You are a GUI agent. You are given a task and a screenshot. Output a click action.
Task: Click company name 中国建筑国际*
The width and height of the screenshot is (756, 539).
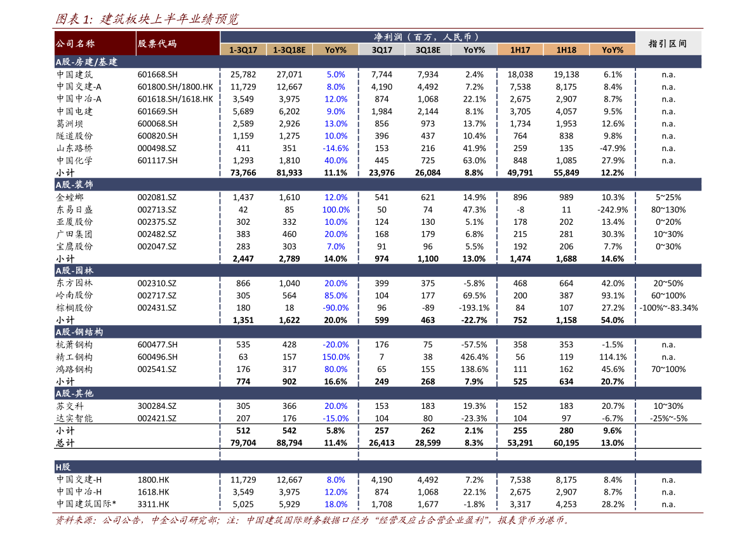[x=86, y=504]
